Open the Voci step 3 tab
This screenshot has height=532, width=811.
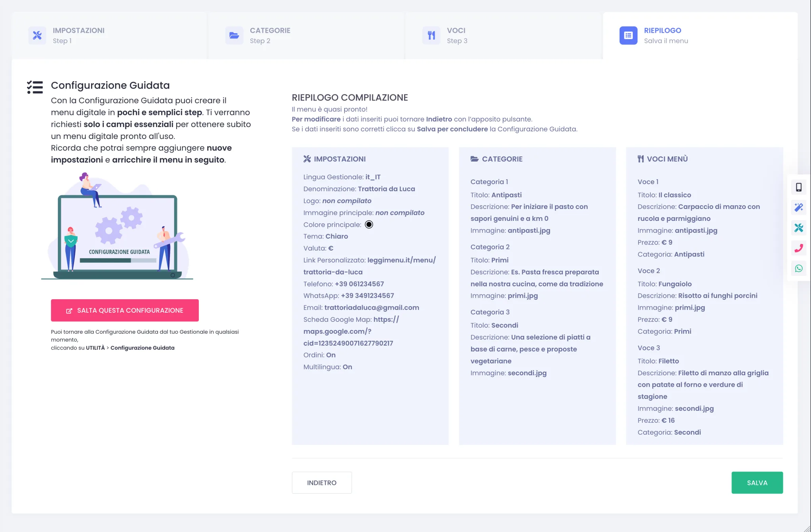tap(503, 36)
